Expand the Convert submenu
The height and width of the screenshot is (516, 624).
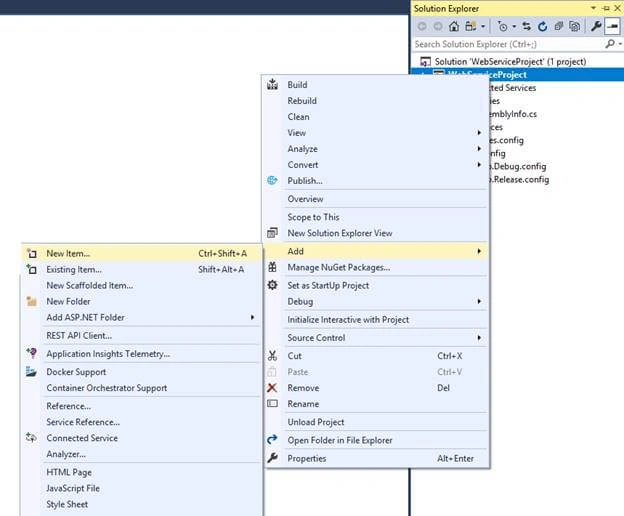376,164
